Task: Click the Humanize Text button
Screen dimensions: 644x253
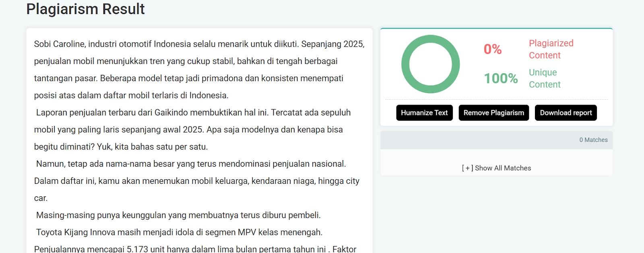Action: click(424, 113)
